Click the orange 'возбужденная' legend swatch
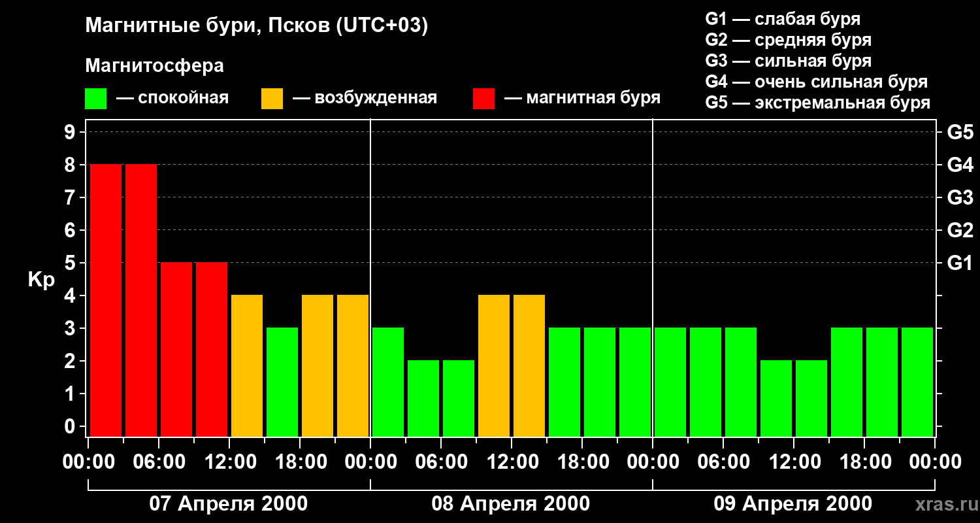This screenshot has height=523, width=980. (272, 99)
